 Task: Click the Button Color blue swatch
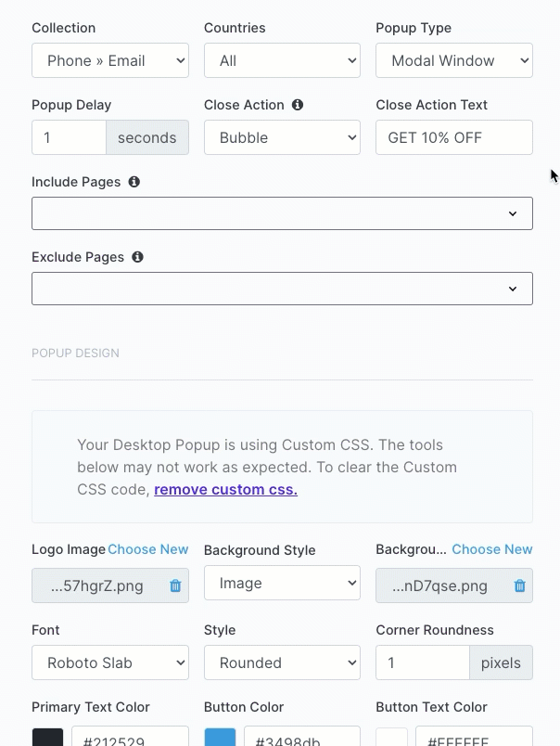(220, 737)
